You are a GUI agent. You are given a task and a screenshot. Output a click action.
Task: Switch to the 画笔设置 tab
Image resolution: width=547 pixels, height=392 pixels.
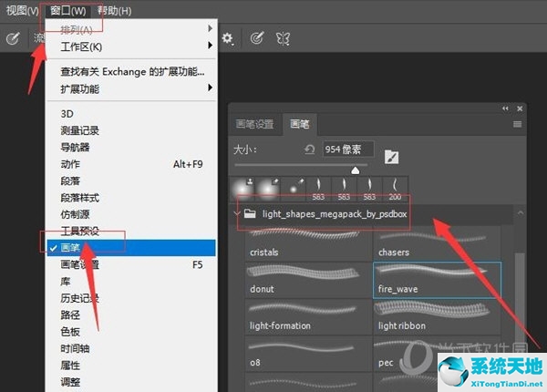coord(254,124)
